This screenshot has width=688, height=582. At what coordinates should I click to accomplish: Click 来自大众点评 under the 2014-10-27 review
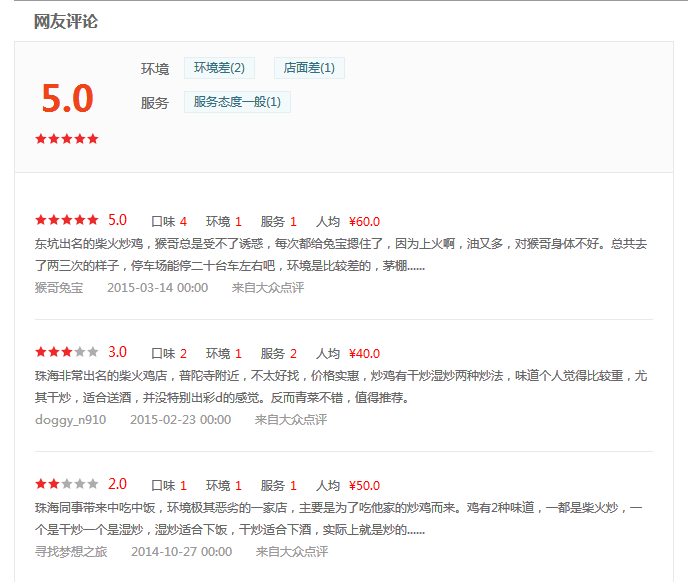(292, 552)
